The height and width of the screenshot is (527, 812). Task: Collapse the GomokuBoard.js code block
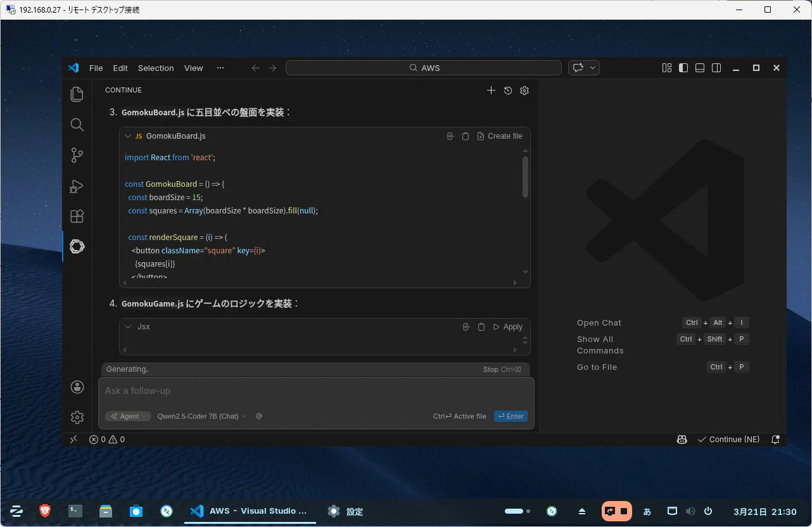coord(129,136)
